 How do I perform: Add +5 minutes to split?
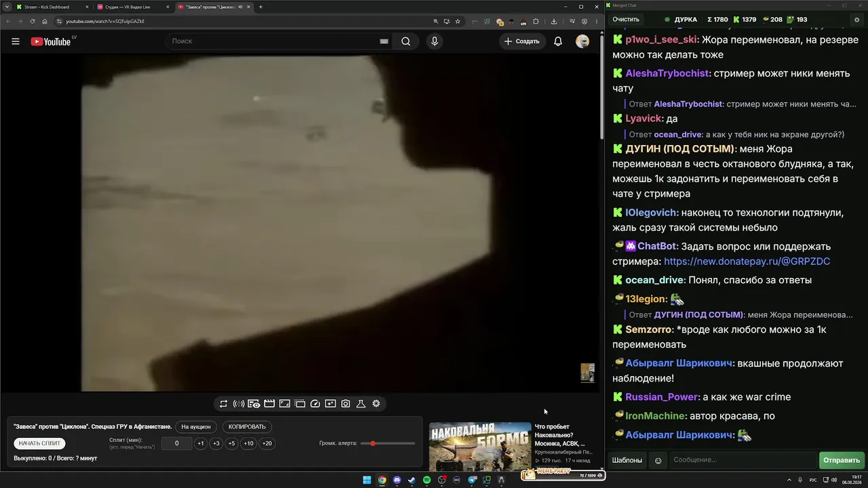click(x=231, y=443)
